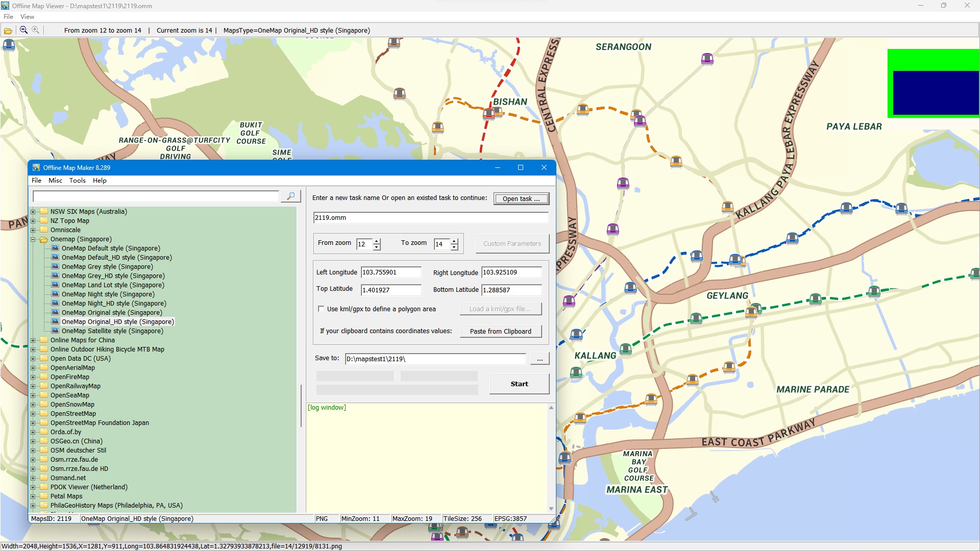
Task: Expand the PDOK Viewer (Netherland) node
Action: [33, 487]
